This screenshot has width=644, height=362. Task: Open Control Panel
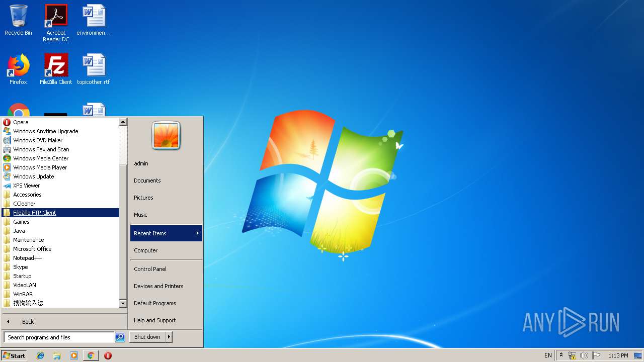tap(166, 269)
